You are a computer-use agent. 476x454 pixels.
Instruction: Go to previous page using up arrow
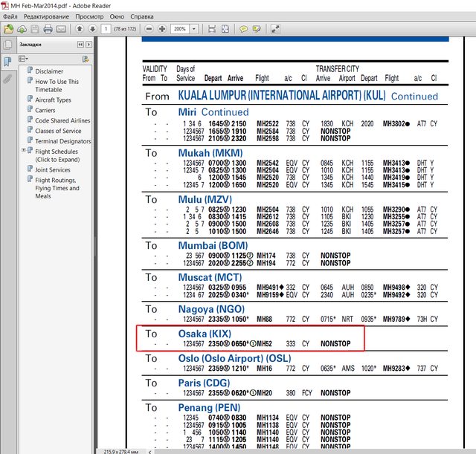pyautogui.click(x=80, y=29)
